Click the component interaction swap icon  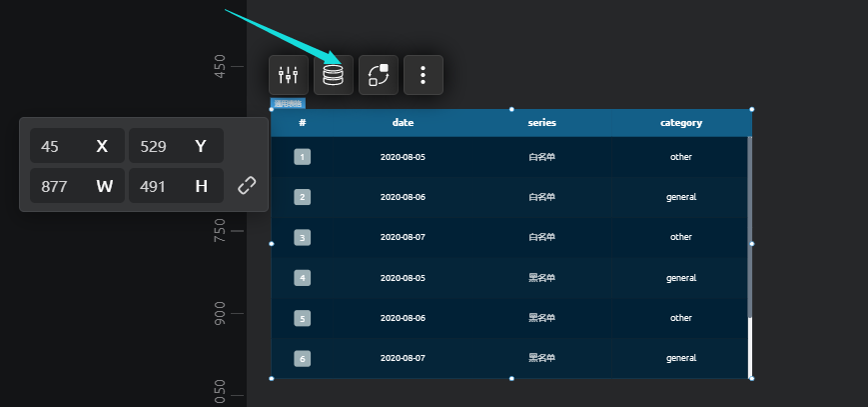coord(379,75)
